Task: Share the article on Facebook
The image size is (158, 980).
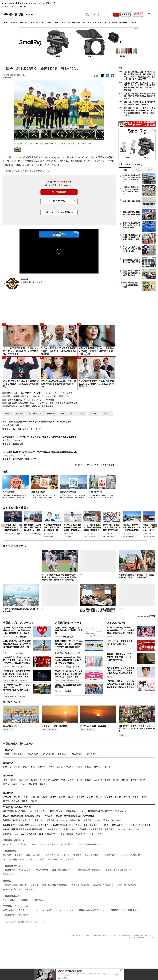Action: click(112, 76)
